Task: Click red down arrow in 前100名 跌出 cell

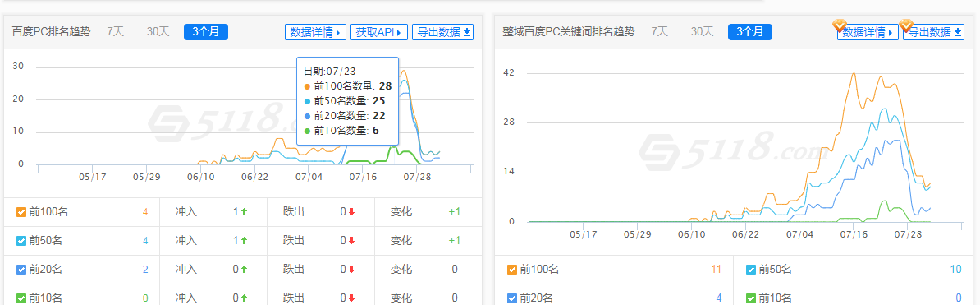Action: pos(352,211)
